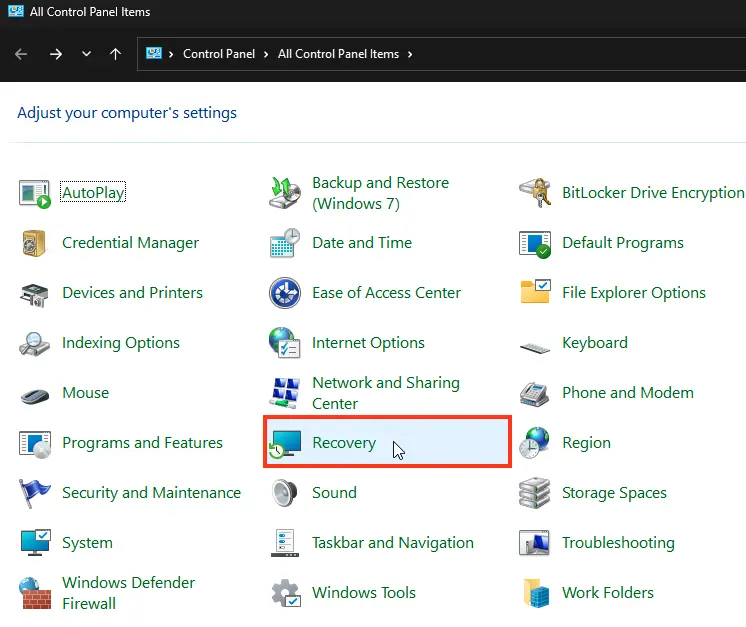Open the Credential Manager safe icon
Image resolution: width=746 pixels, height=627 pixels.
point(35,243)
